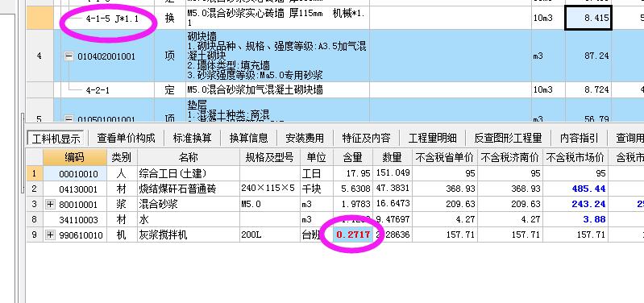Click the quantity value 47.3831
This screenshot has width=644, height=303.
[x=393, y=189]
